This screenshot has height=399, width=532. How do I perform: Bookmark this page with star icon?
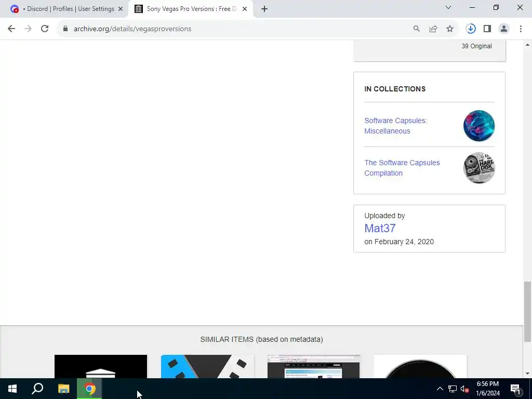pos(450,29)
